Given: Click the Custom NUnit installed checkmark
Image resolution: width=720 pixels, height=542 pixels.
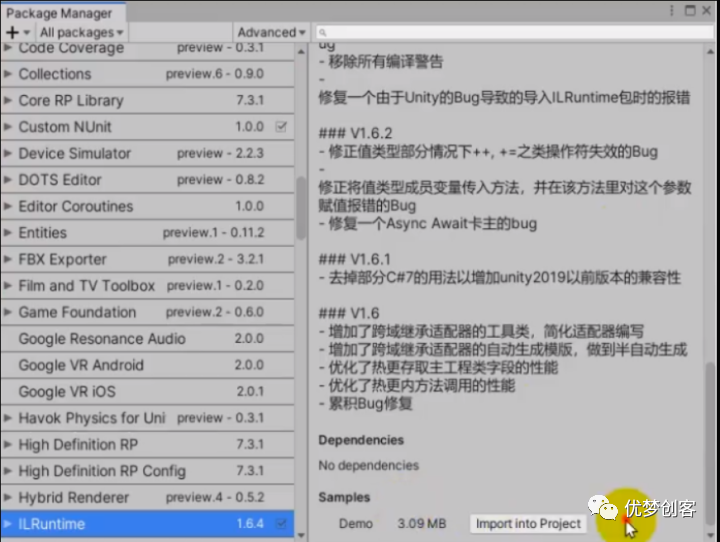Looking at the screenshot, I should pyautogui.click(x=281, y=126).
